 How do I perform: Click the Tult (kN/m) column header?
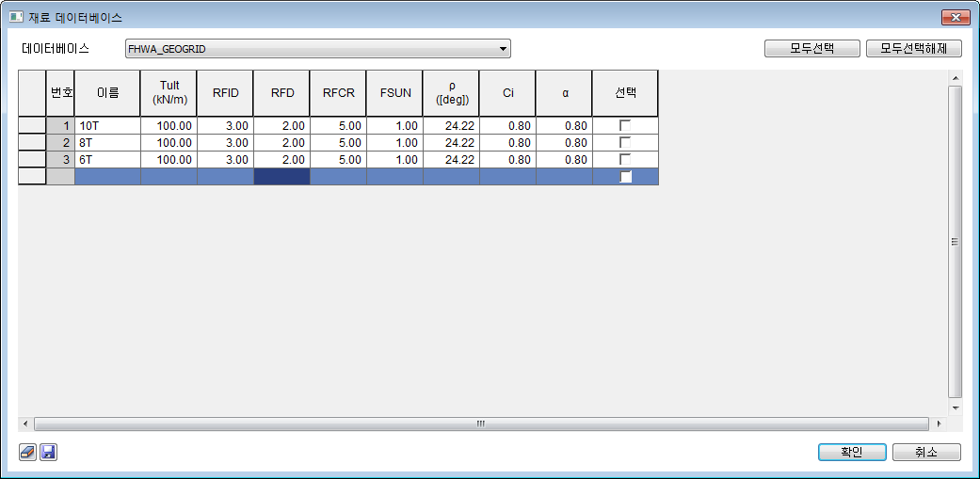[x=169, y=92]
